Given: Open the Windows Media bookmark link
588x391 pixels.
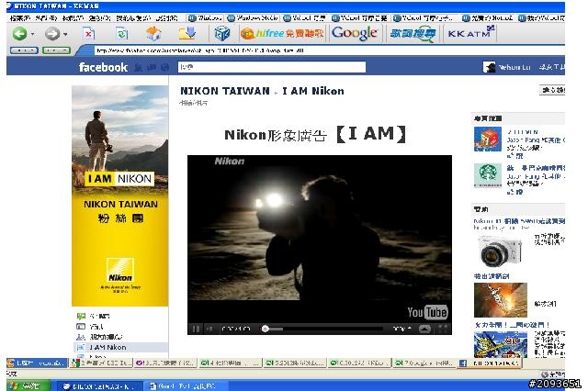Looking at the screenshot, I should [x=254, y=18].
